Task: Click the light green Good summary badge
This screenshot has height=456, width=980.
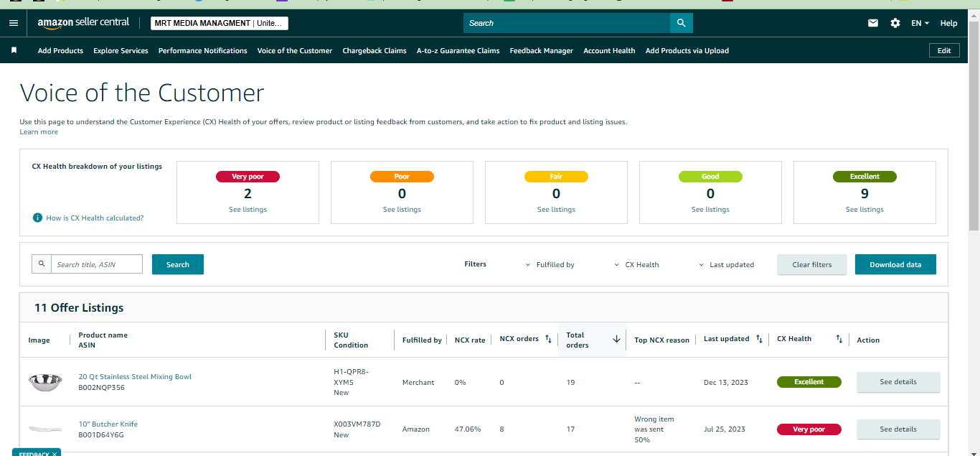Action: [x=710, y=177]
